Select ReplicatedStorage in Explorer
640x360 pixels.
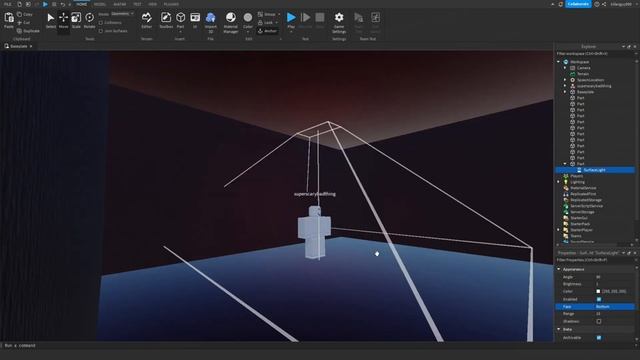(586, 200)
